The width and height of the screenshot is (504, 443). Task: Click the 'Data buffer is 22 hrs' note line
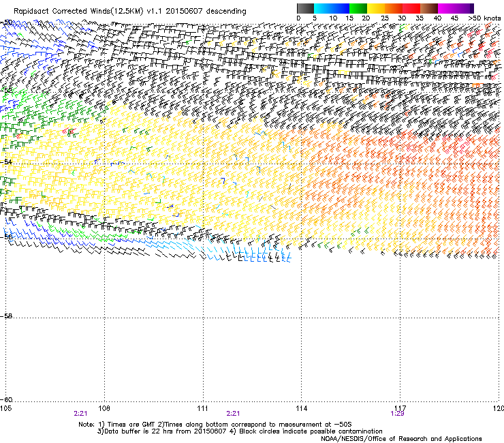(240, 431)
